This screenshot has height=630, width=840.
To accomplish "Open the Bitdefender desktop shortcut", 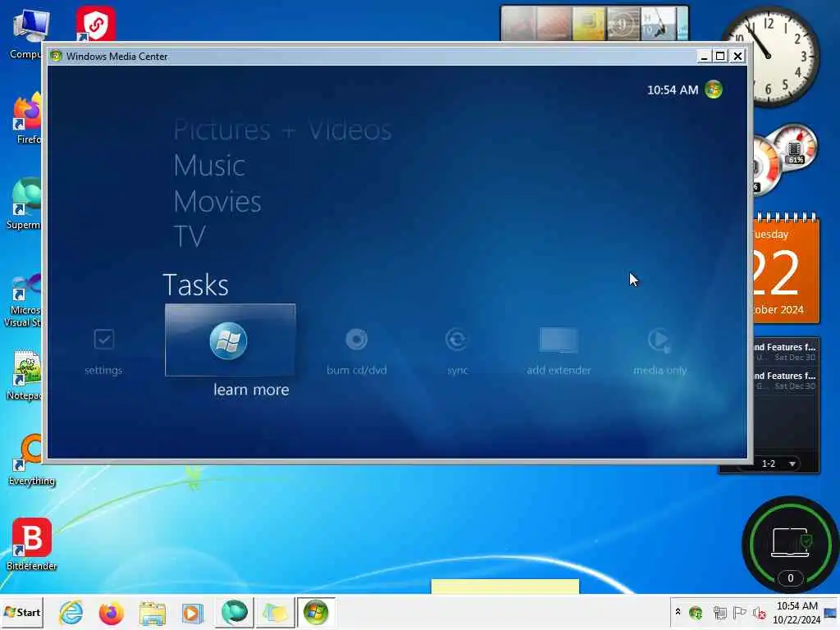I will [32, 543].
